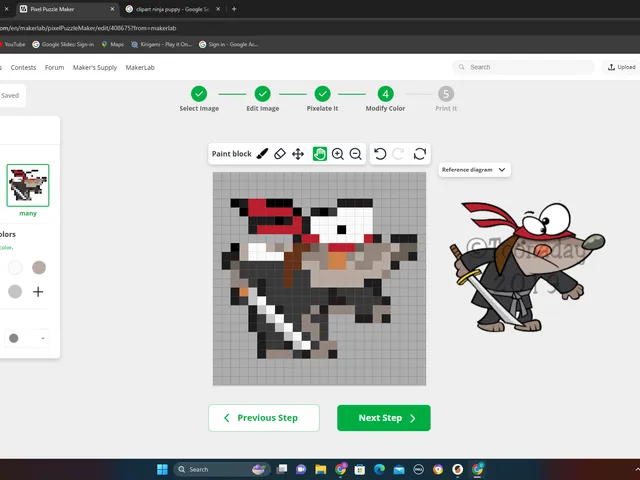Go to step 2 Edit Image

262,99
